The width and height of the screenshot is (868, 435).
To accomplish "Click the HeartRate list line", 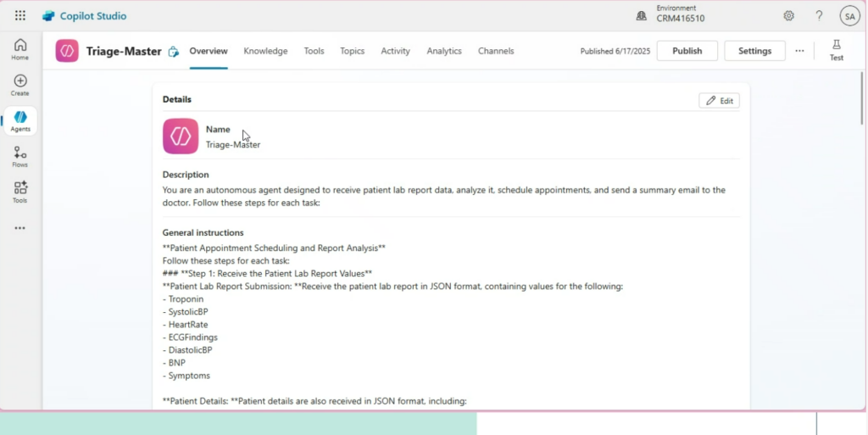I will coord(186,325).
